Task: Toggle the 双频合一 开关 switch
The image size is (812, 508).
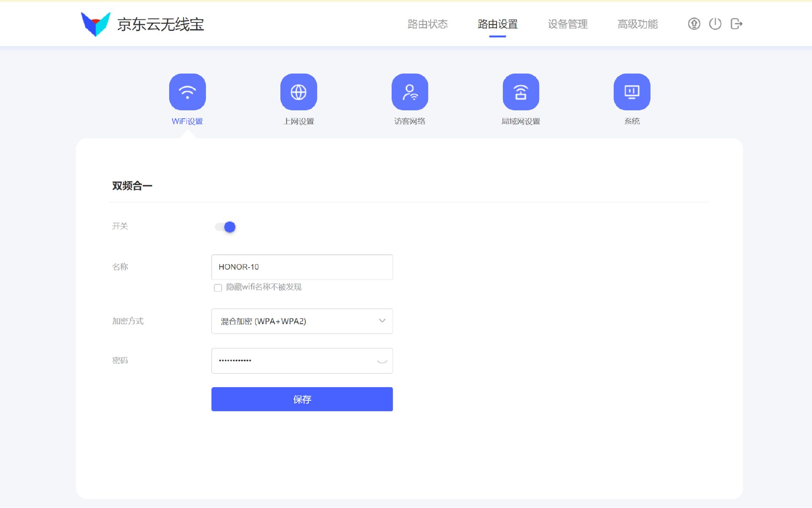Action: [x=225, y=227]
